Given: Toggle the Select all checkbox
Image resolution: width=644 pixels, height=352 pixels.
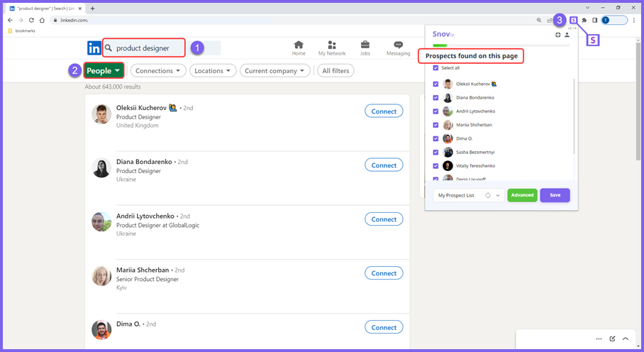Looking at the screenshot, I should coord(435,67).
